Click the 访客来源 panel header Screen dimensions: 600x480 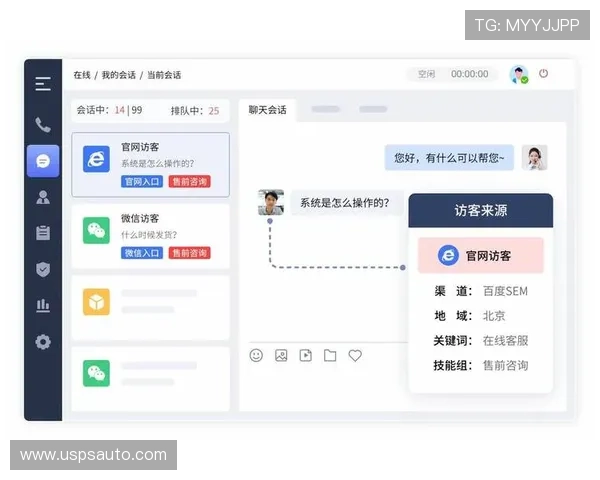click(x=481, y=210)
